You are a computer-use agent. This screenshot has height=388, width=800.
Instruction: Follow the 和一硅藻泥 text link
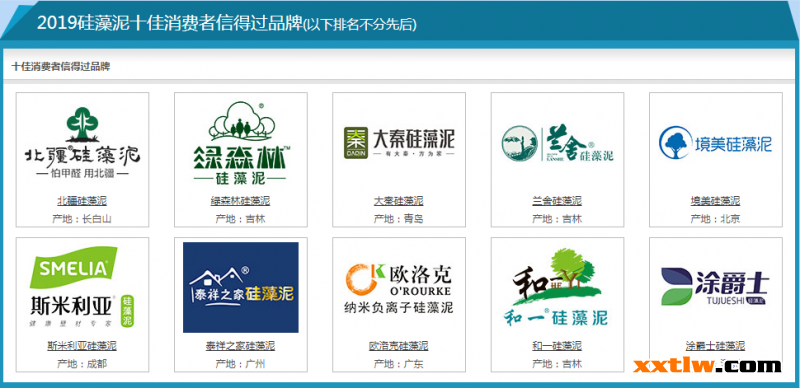point(557,346)
